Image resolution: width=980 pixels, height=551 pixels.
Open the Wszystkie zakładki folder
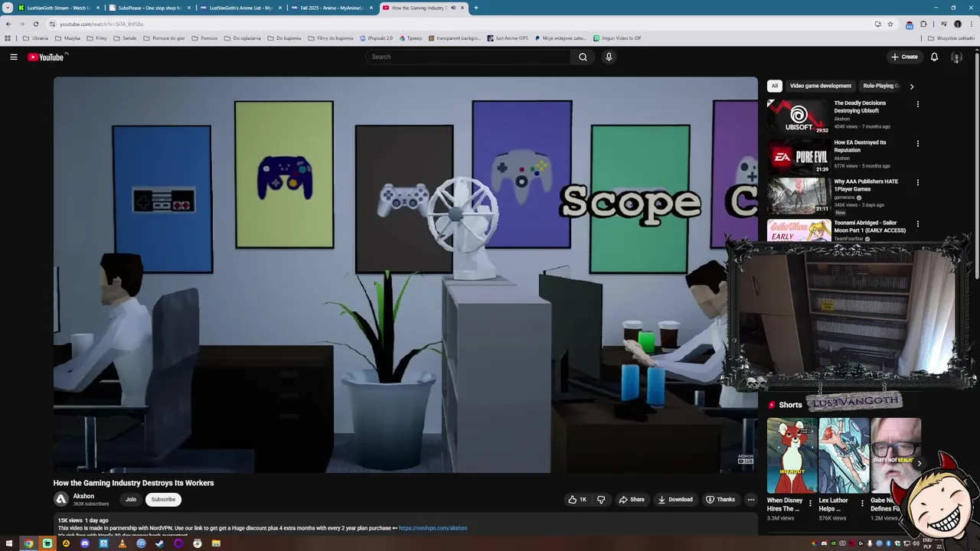951,37
